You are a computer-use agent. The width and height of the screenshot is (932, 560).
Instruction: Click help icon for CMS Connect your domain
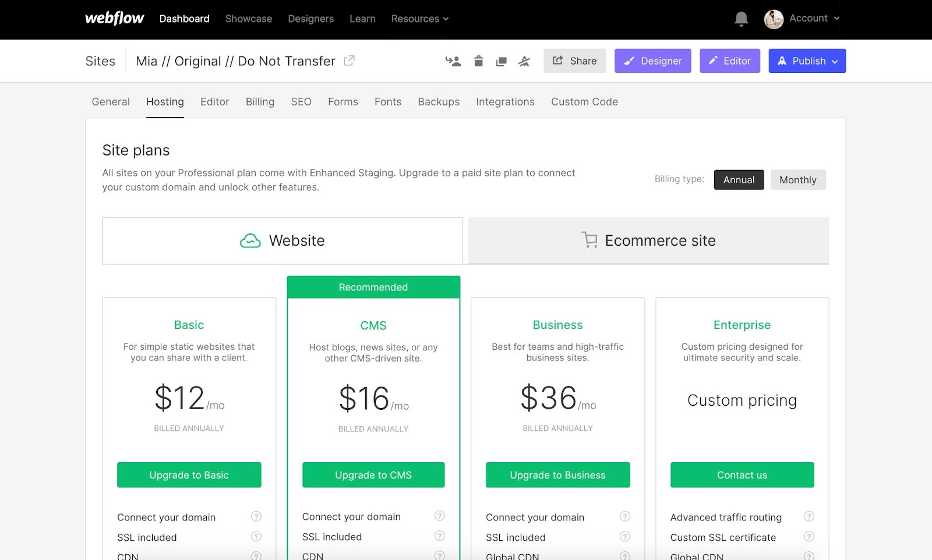[440, 516]
